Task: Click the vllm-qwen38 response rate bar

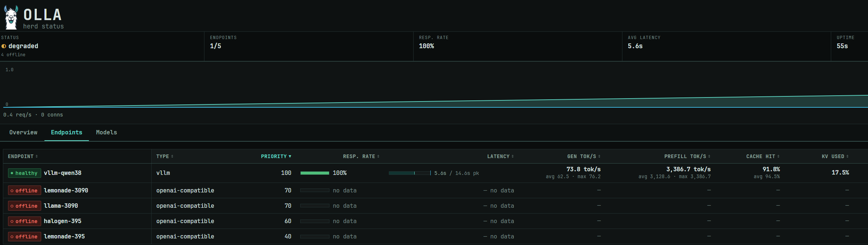Action: pos(314,173)
